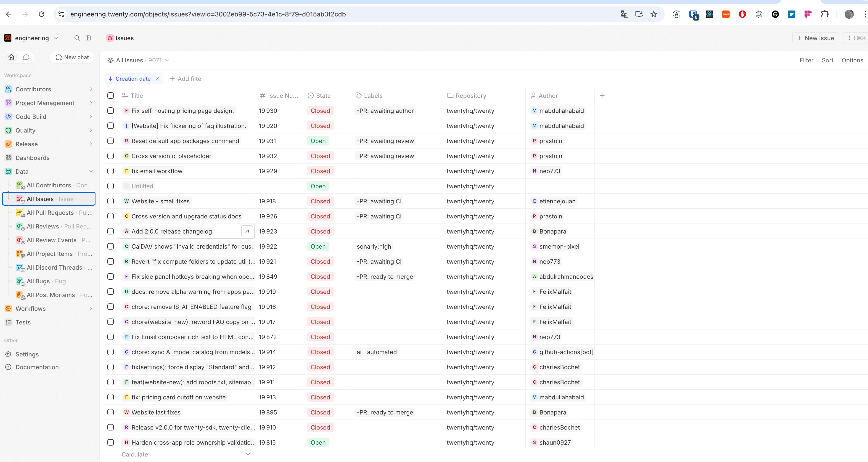This screenshot has width=868, height=462.
Task: Click the browser address bar URL
Action: pos(208,14)
